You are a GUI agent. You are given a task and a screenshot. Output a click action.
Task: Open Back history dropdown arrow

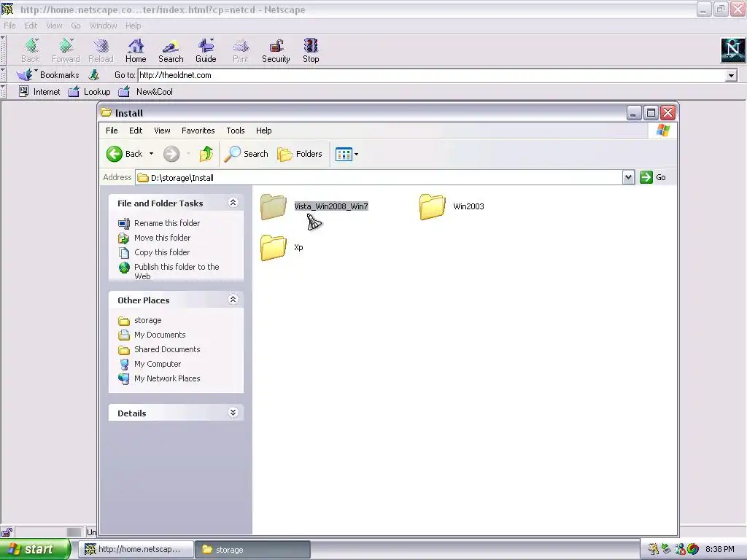click(x=151, y=154)
